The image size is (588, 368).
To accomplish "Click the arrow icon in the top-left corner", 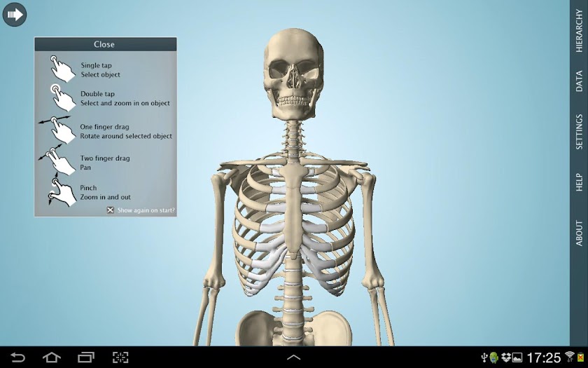I will pyautogui.click(x=15, y=15).
